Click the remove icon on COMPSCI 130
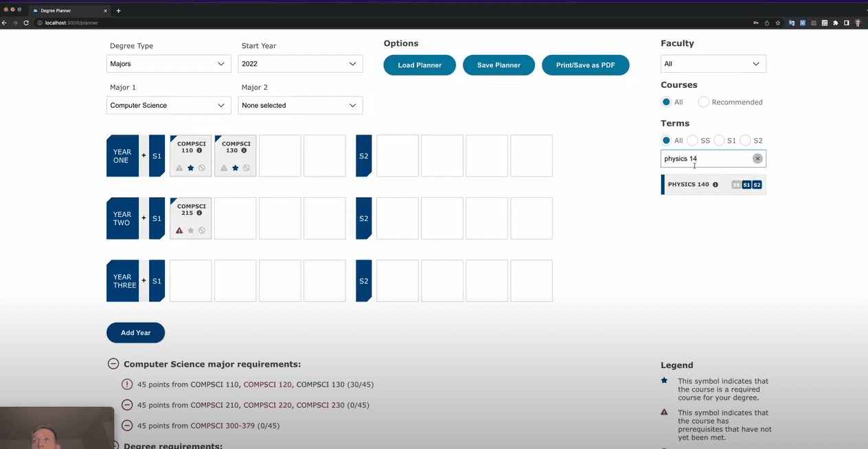Image resolution: width=868 pixels, height=449 pixels. click(247, 168)
